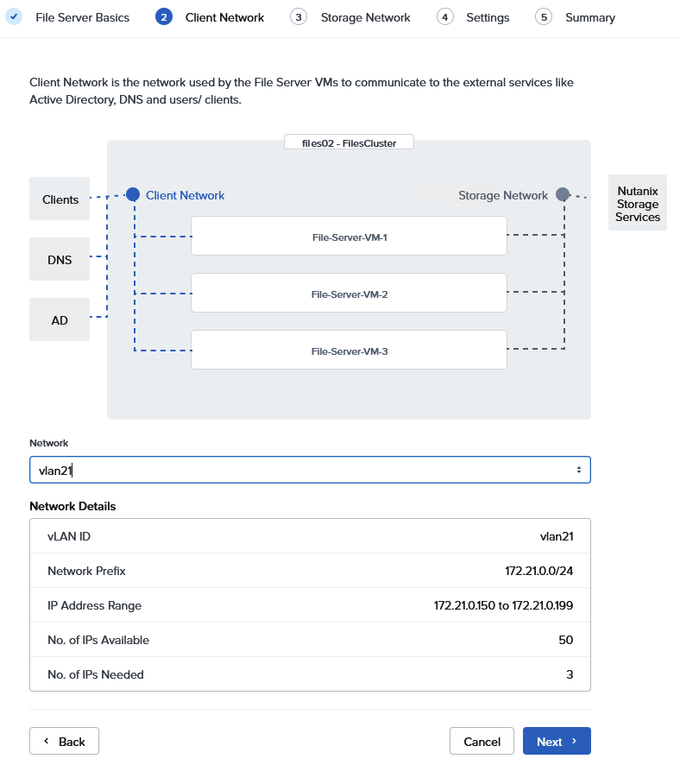This screenshot has height=784, width=680.
Task: Return to File Server Basics step
Action: point(82,17)
